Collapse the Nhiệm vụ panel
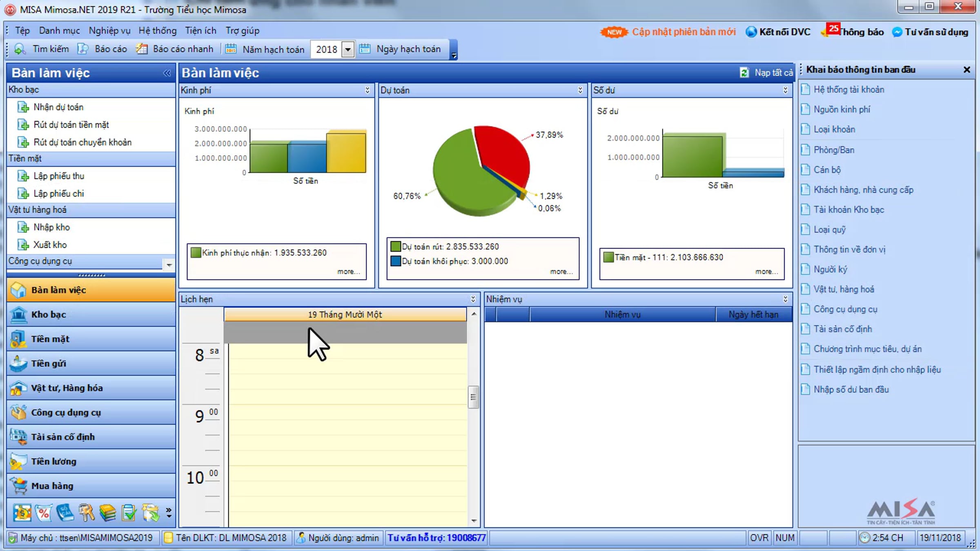980x551 pixels. pyautogui.click(x=785, y=299)
